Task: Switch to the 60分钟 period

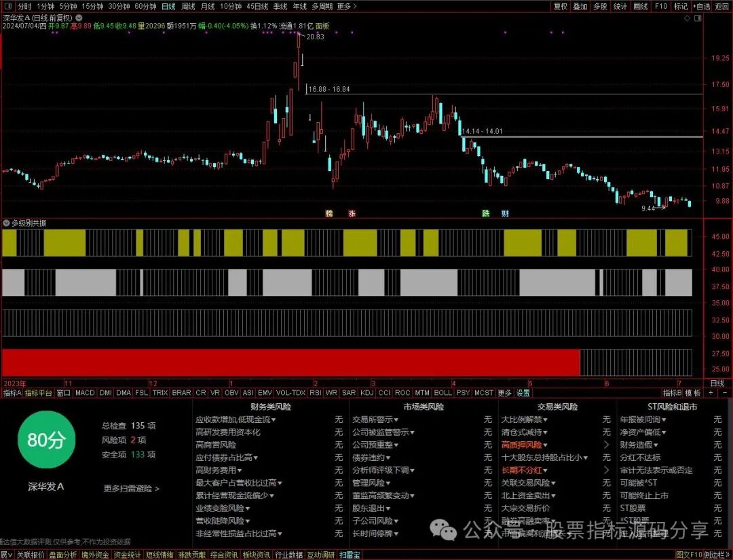Action: [x=145, y=6]
